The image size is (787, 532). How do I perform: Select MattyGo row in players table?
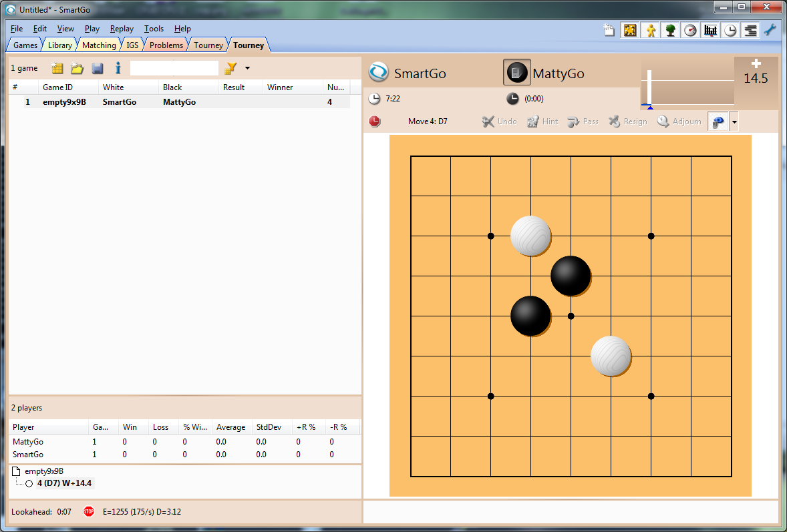tap(184, 442)
